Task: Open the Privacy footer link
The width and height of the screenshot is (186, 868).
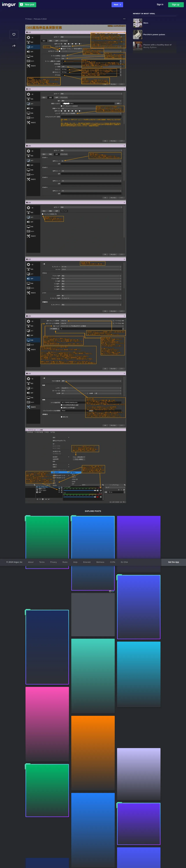Action: click(x=53, y=562)
